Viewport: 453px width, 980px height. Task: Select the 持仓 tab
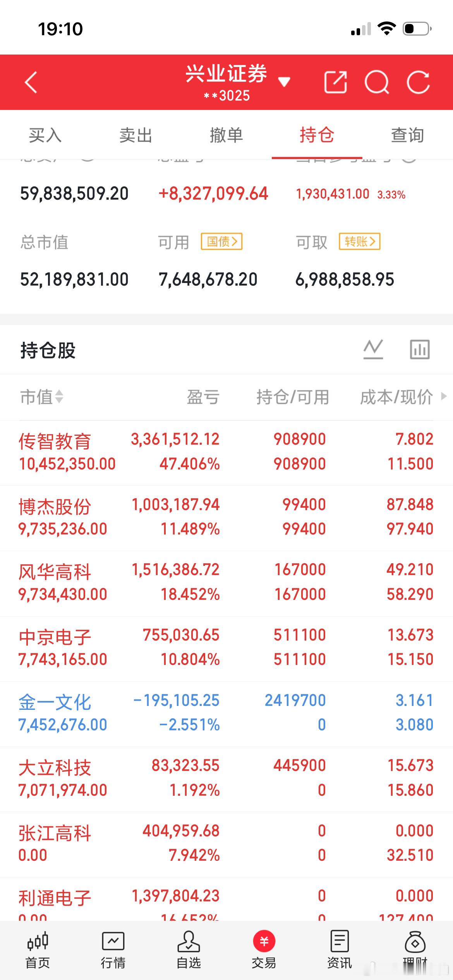click(x=317, y=135)
